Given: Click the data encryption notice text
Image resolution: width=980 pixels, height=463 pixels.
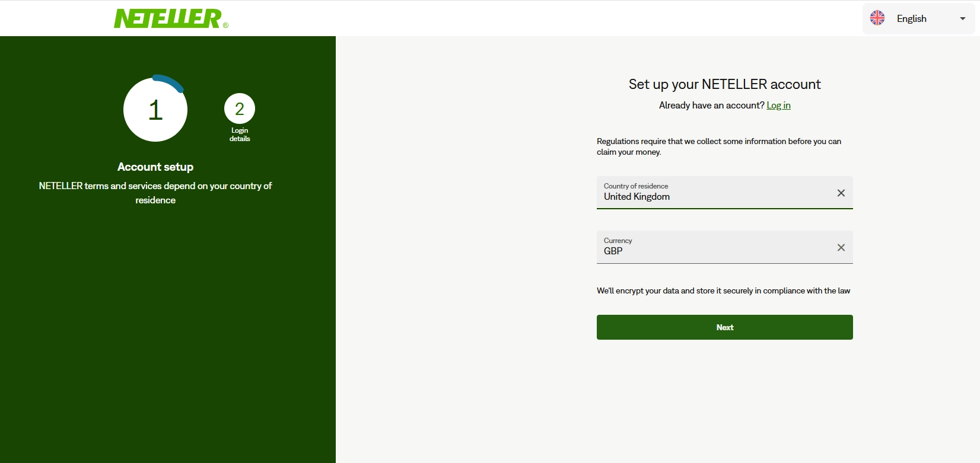Looking at the screenshot, I should coord(723,290).
